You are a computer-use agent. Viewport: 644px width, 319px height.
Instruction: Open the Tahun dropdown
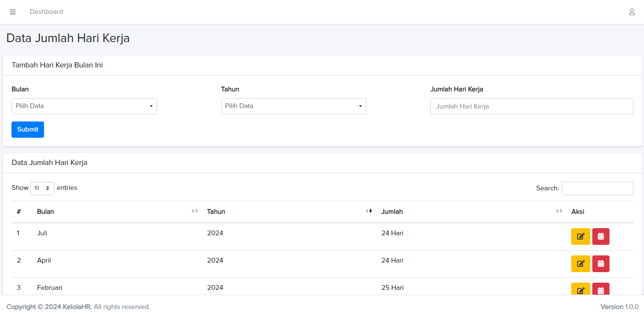pos(294,106)
